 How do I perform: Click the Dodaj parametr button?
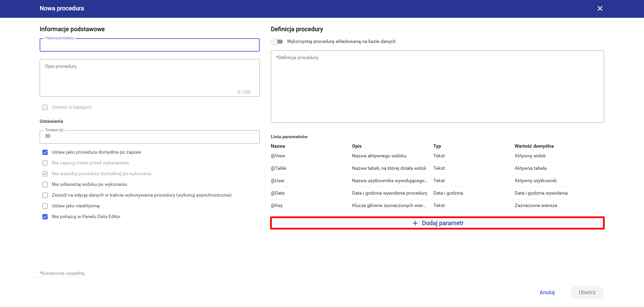(x=437, y=223)
